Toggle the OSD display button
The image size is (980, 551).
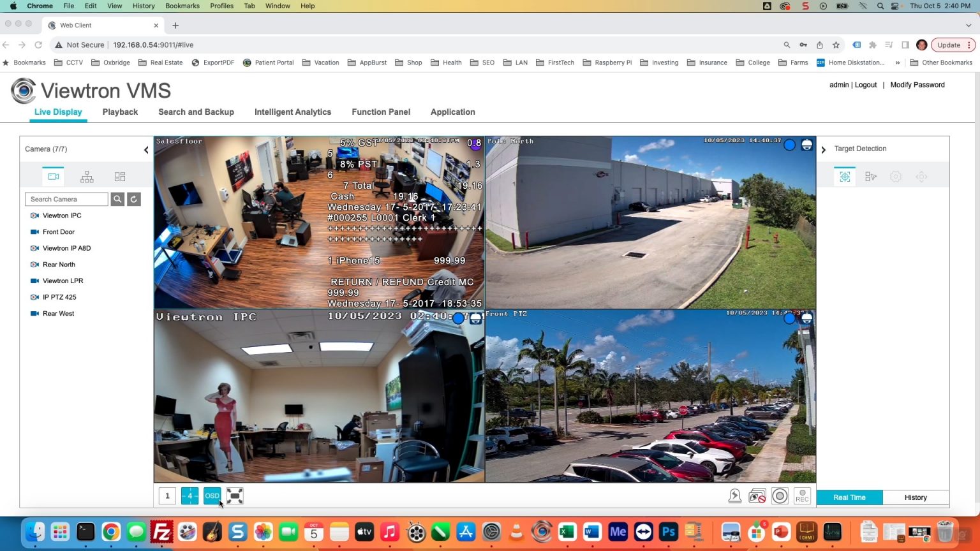point(212,496)
